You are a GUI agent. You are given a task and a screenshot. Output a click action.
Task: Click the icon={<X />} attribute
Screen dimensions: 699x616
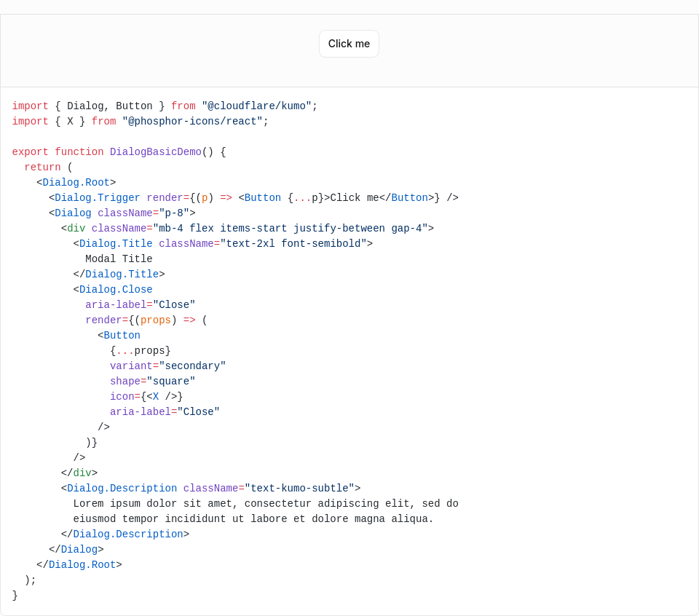coord(146,397)
